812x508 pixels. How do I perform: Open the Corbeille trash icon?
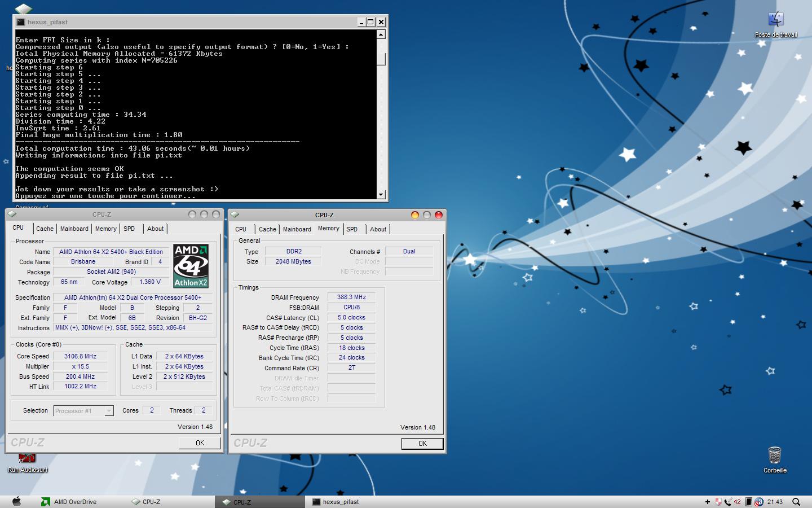775,459
